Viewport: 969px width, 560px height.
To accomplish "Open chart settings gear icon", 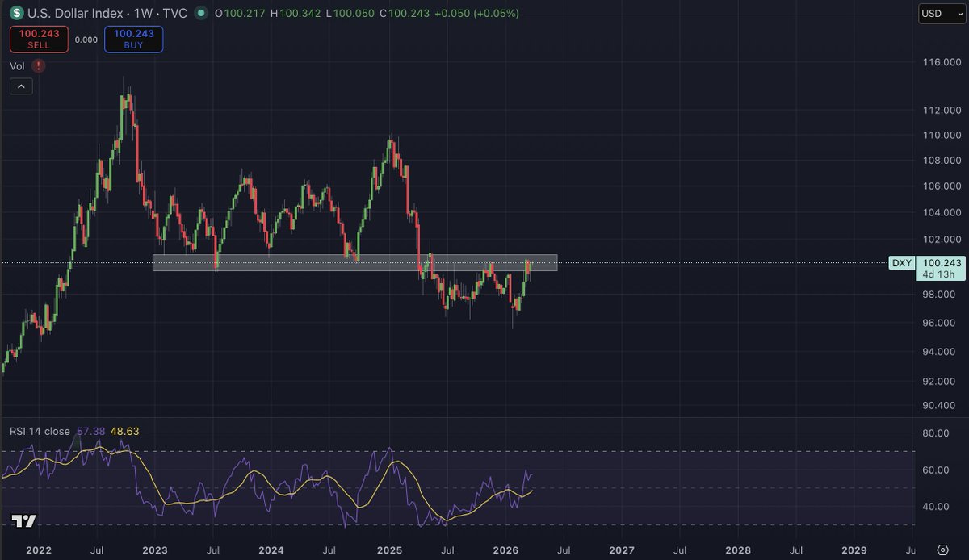I will 942,550.
